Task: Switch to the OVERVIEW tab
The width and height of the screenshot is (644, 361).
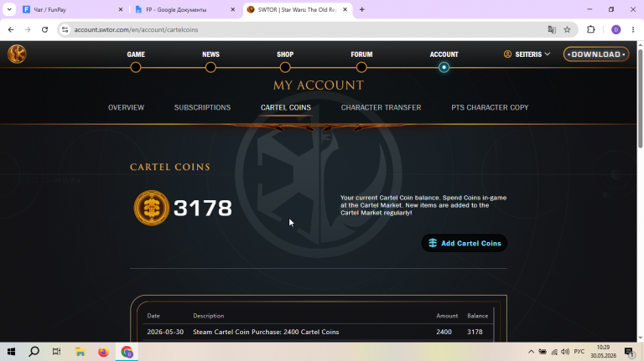Action: pos(126,107)
